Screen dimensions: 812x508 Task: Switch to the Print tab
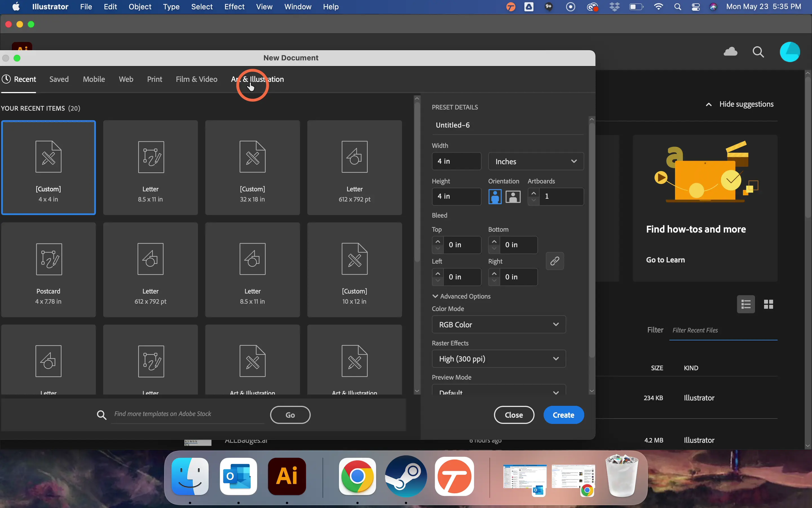pos(155,79)
